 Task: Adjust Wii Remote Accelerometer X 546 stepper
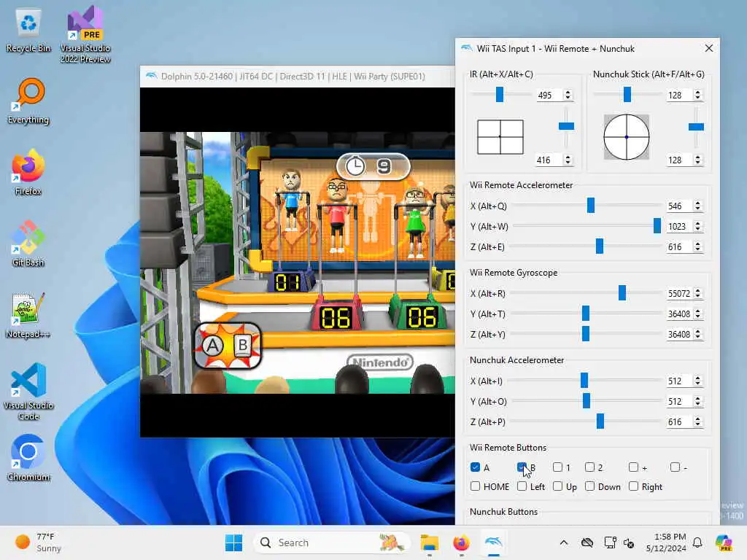pyautogui.click(x=697, y=206)
